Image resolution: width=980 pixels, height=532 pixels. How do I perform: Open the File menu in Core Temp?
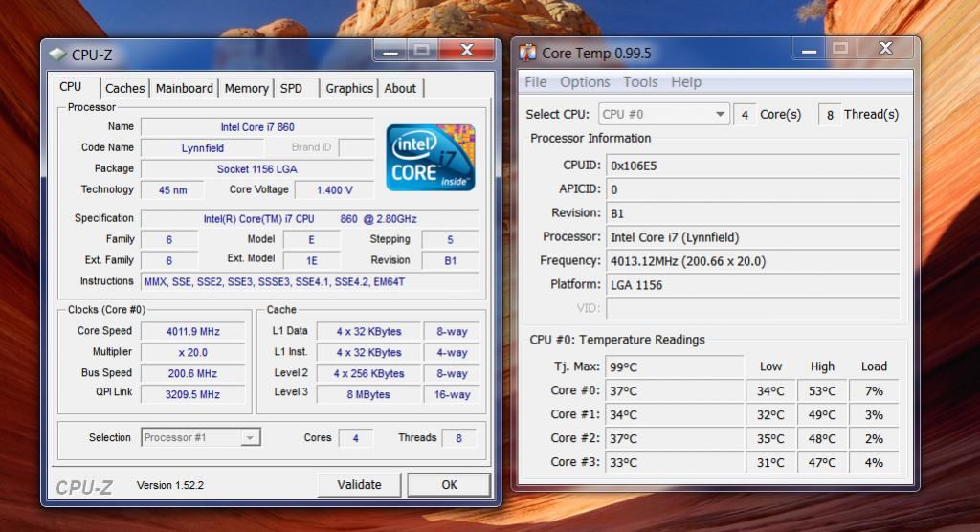point(536,82)
